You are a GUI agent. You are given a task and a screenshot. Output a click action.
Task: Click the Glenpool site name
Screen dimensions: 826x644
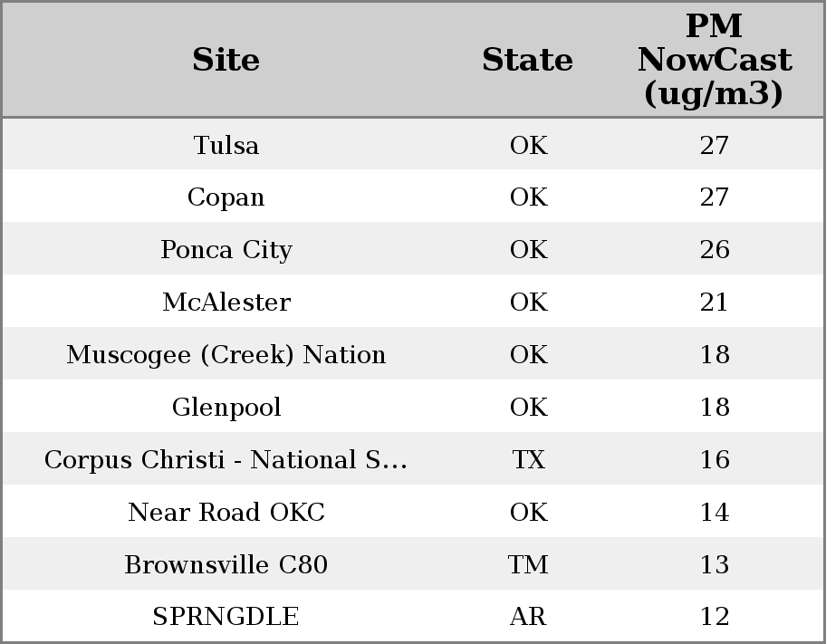click(226, 408)
